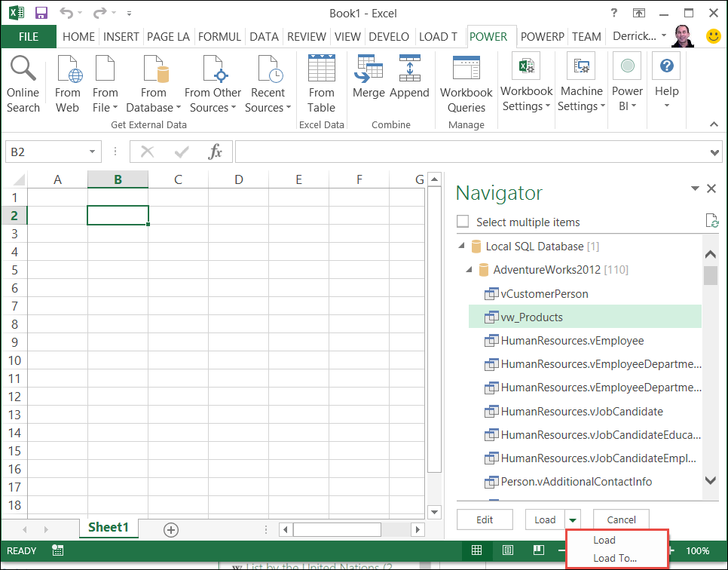The width and height of the screenshot is (728, 570).
Task: Switch to the HOME ribbon tab
Action: (x=78, y=36)
